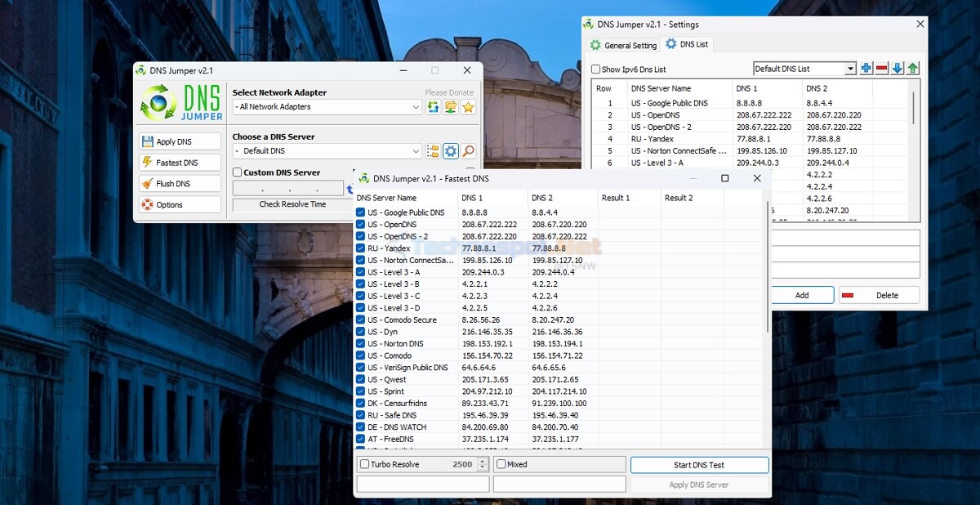Uncheck DE - DNS WATCH checkbox
980x505 pixels.
tap(361, 427)
